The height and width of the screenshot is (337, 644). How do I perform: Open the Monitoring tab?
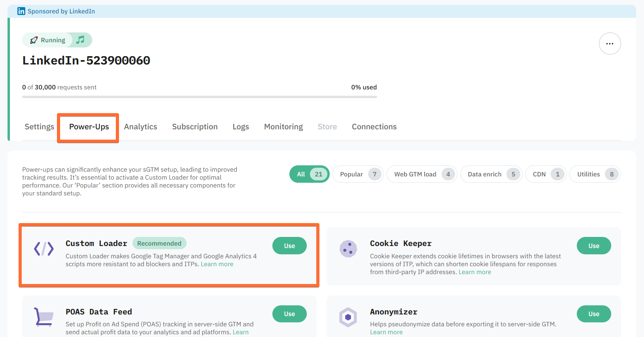pos(283,127)
